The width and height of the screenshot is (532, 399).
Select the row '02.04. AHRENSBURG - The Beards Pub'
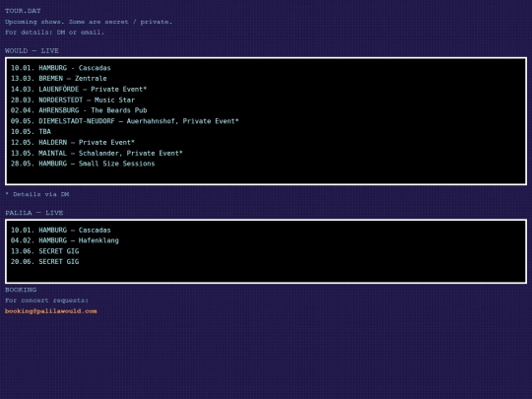tap(79, 110)
